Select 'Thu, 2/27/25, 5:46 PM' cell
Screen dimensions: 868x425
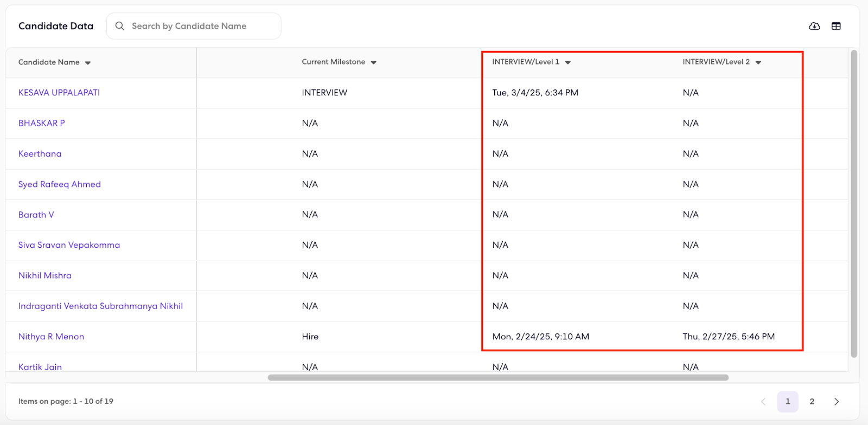(x=729, y=337)
